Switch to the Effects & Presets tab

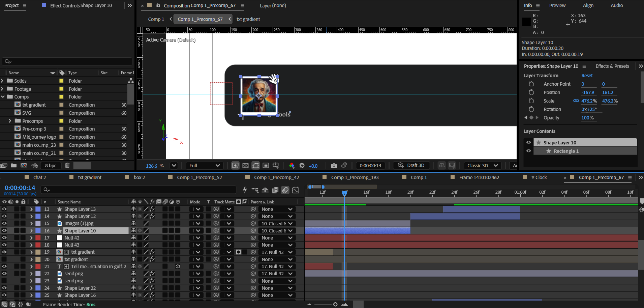pyautogui.click(x=612, y=66)
